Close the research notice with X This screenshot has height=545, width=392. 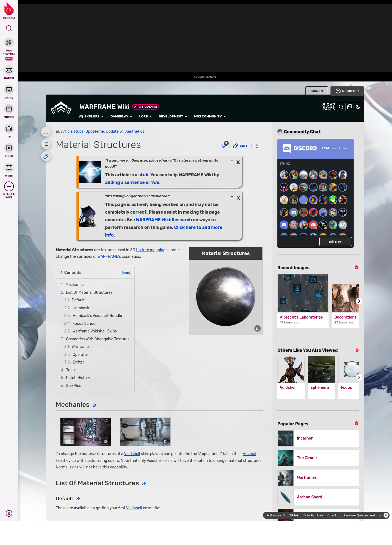(x=238, y=198)
